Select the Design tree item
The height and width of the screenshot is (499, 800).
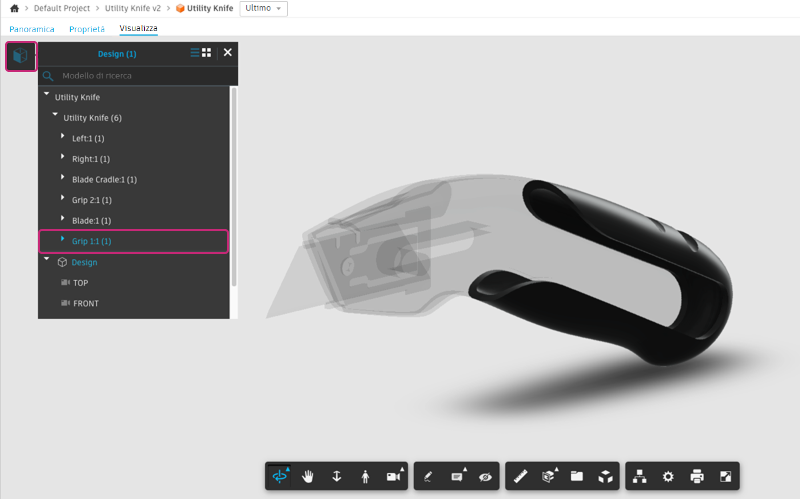(84, 262)
